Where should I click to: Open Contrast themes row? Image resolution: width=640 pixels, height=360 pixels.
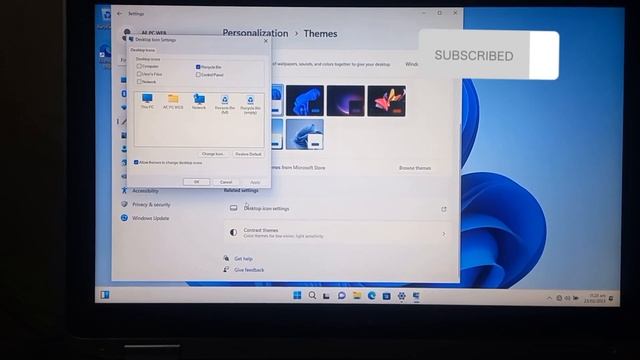pyautogui.click(x=338, y=233)
